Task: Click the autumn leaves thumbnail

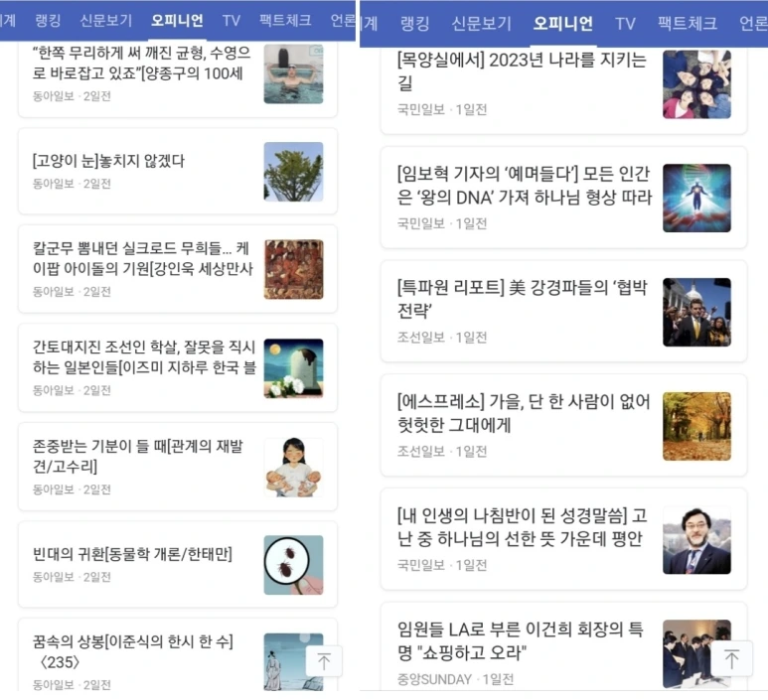Action: tap(696, 426)
